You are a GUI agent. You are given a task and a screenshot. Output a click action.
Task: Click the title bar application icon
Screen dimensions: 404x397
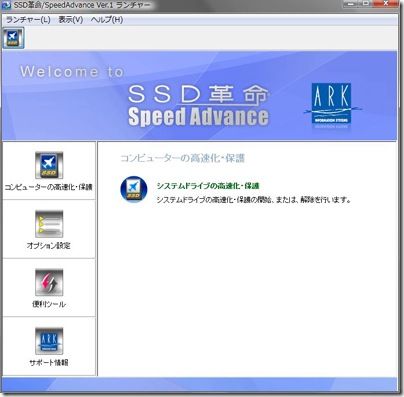coord(6,5)
